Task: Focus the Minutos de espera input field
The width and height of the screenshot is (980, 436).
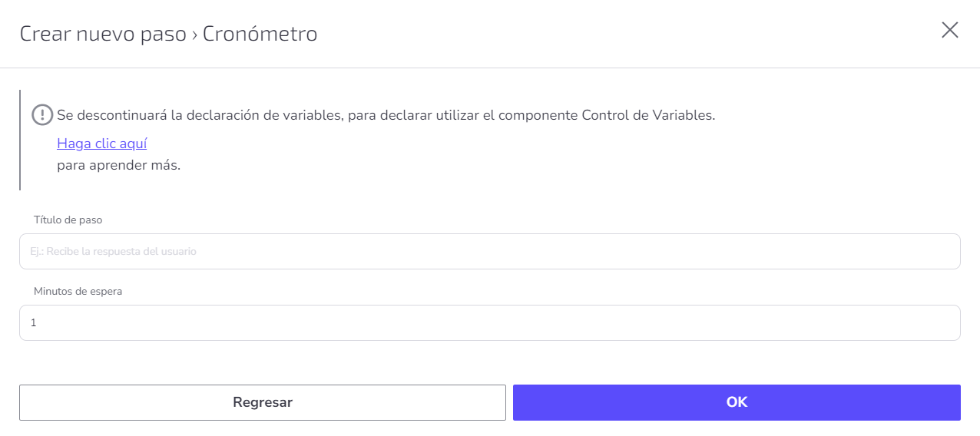Action: (490, 322)
